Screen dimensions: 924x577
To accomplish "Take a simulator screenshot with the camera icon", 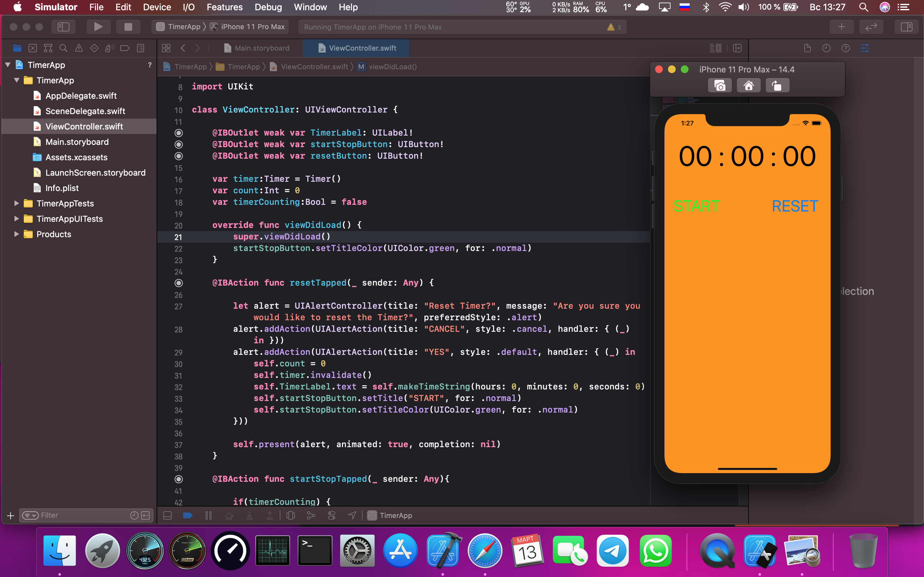I will click(x=720, y=85).
